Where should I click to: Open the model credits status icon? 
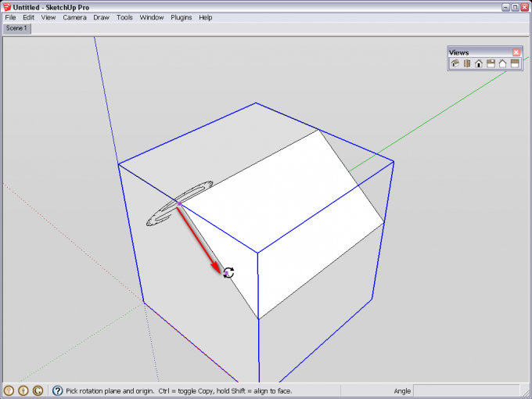point(23,390)
